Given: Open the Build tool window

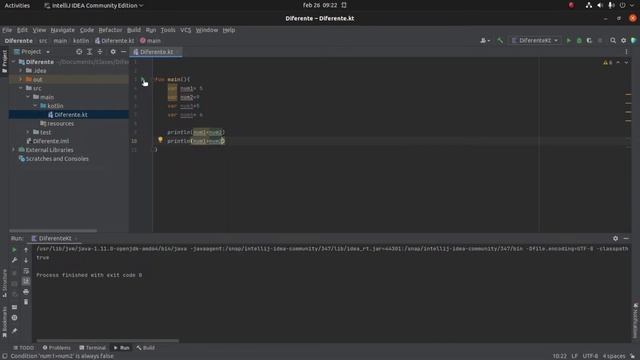Looking at the screenshot, I should pos(146,348).
